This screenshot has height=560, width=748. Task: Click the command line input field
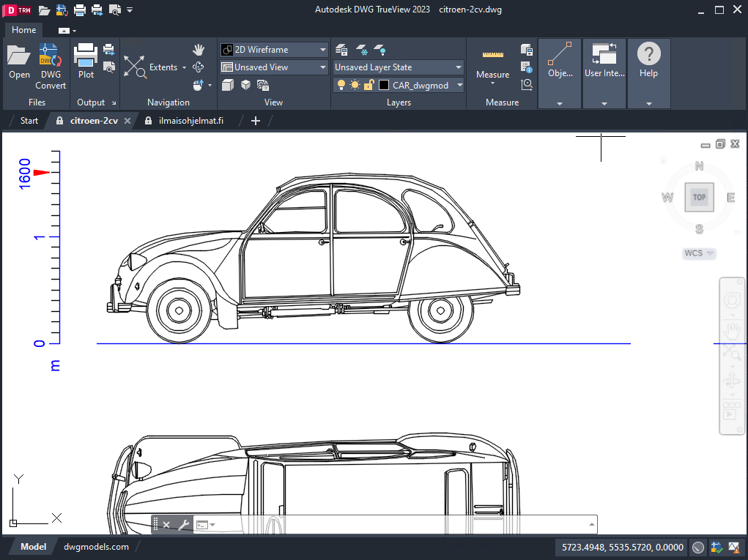coord(401,525)
